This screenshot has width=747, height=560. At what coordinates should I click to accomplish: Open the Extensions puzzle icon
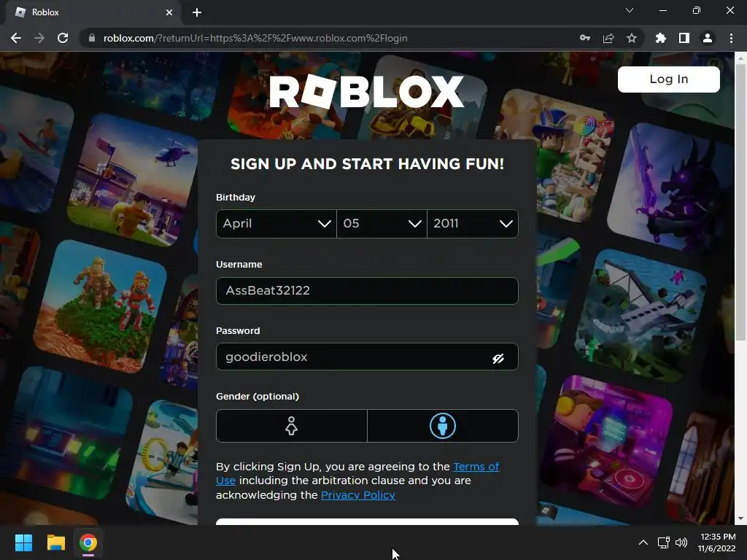tap(661, 38)
